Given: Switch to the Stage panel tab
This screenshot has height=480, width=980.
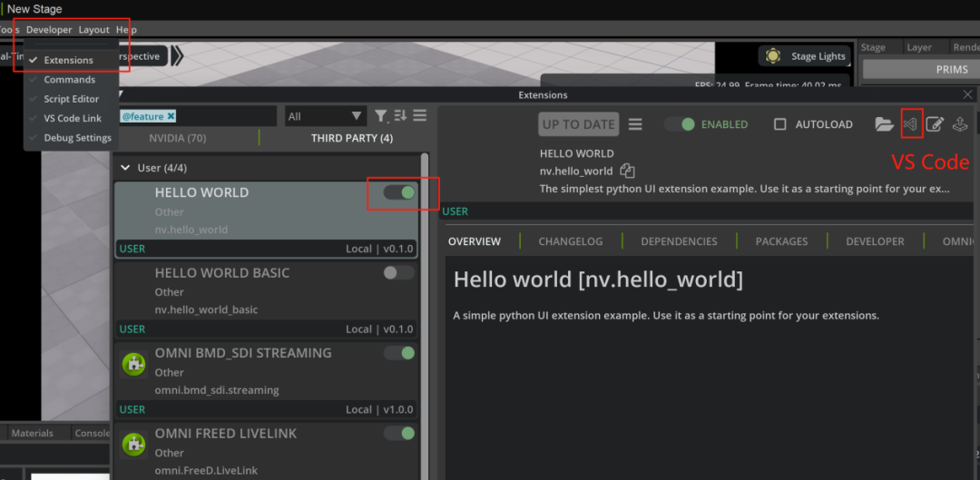Looking at the screenshot, I should tap(873, 47).
